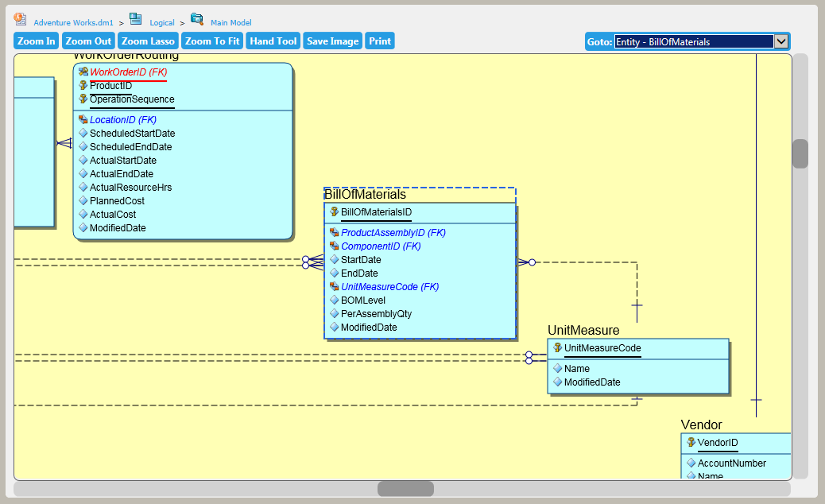Screen dimensions: 825x504
Task: Open Adventure Works.dm1 breadcrumb link
Action: [x=73, y=22]
